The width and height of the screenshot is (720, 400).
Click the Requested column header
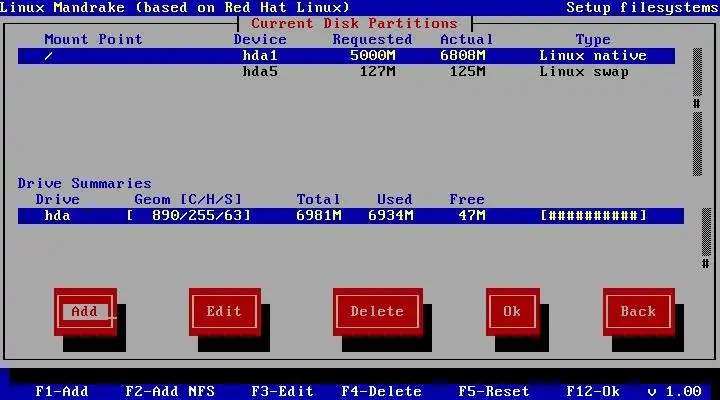point(372,40)
